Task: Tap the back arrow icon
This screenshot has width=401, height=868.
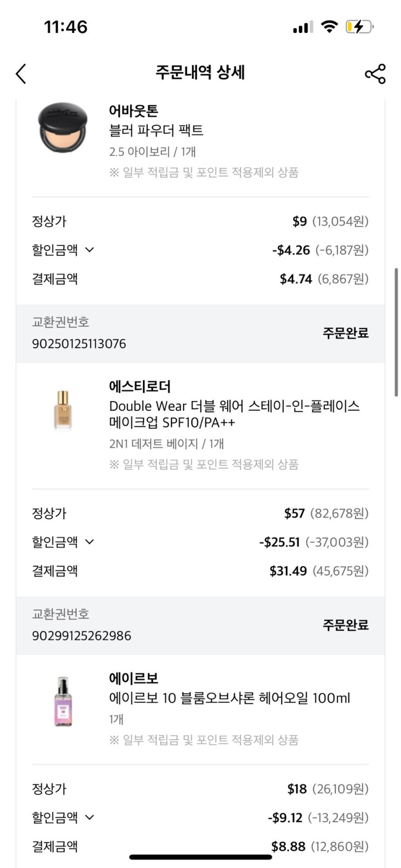Action: [21, 73]
